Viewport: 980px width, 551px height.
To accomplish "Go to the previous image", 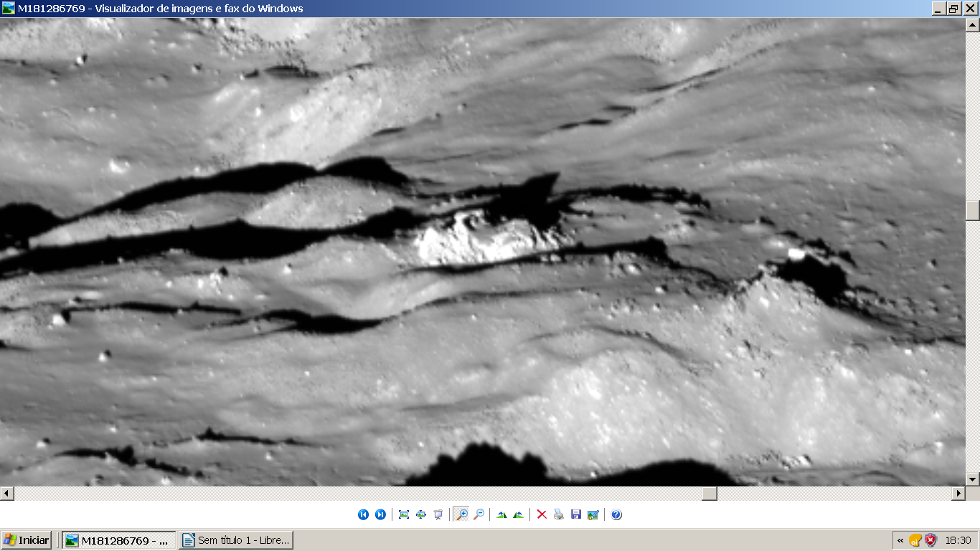I will (363, 514).
